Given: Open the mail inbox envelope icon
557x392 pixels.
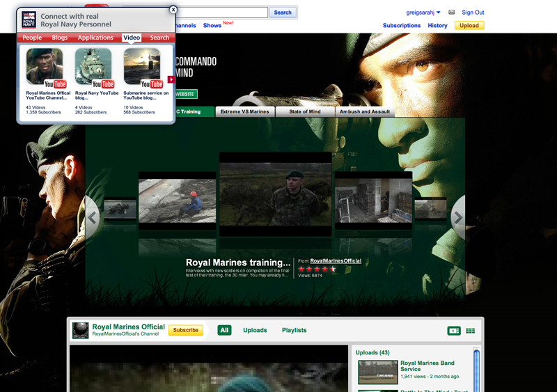Looking at the screenshot, I should pos(451,13).
